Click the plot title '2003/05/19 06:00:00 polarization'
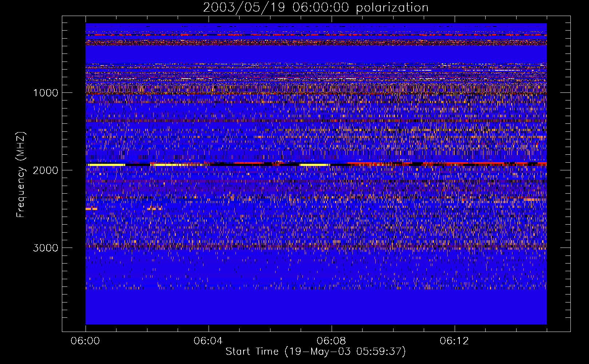This screenshot has width=589, height=364. (x=316, y=7)
